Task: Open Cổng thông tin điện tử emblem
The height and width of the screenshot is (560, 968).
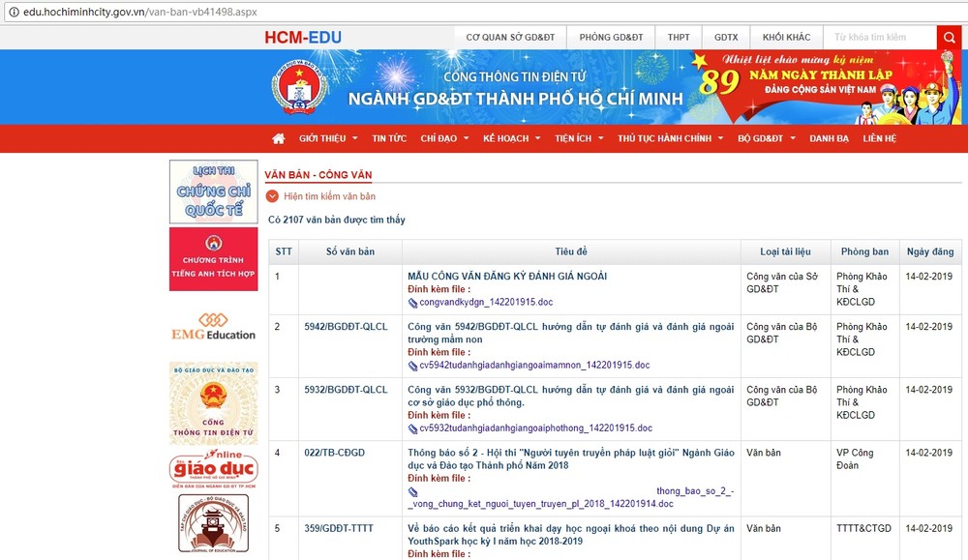Action: pyautogui.click(x=213, y=401)
